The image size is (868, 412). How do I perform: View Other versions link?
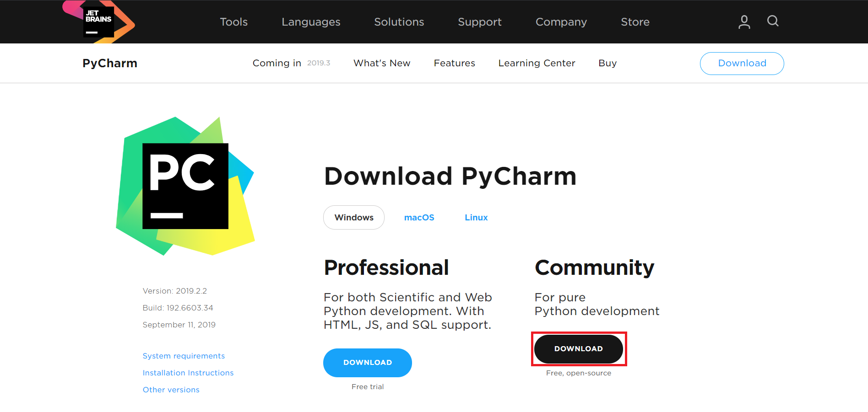click(171, 390)
